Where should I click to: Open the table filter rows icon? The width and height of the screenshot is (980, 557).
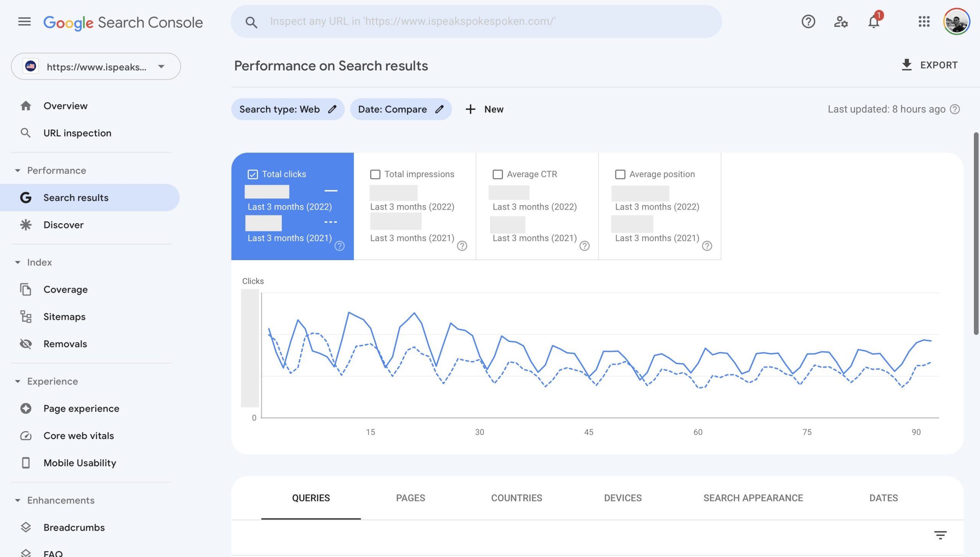point(940,535)
